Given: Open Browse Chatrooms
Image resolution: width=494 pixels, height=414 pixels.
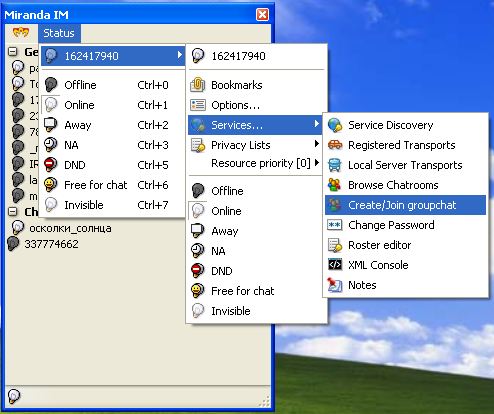Looking at the screenshot, I should coord(405,185).
